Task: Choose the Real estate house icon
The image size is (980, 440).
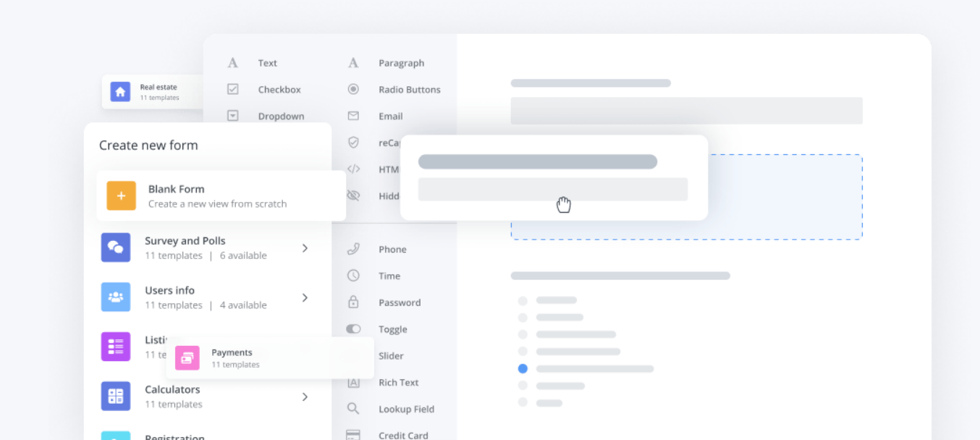Action: pyautogui.click(x=119, y=92)
